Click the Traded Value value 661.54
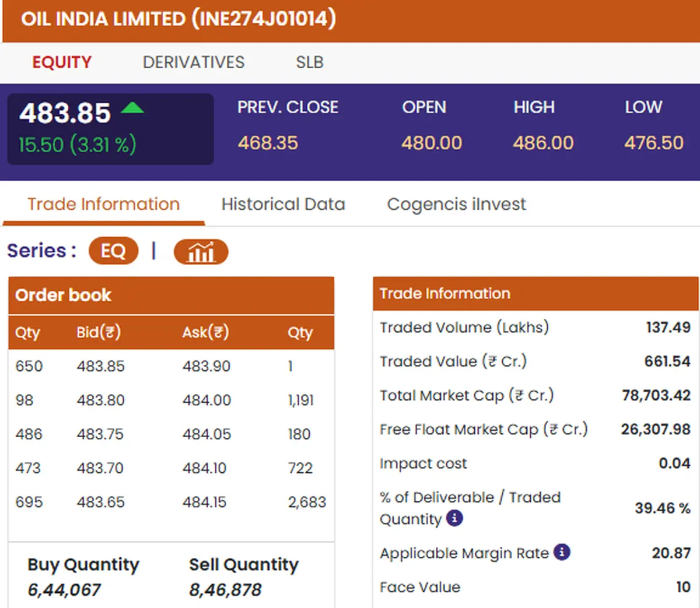Viewport: 700px width, 608px height. (667, 361)
